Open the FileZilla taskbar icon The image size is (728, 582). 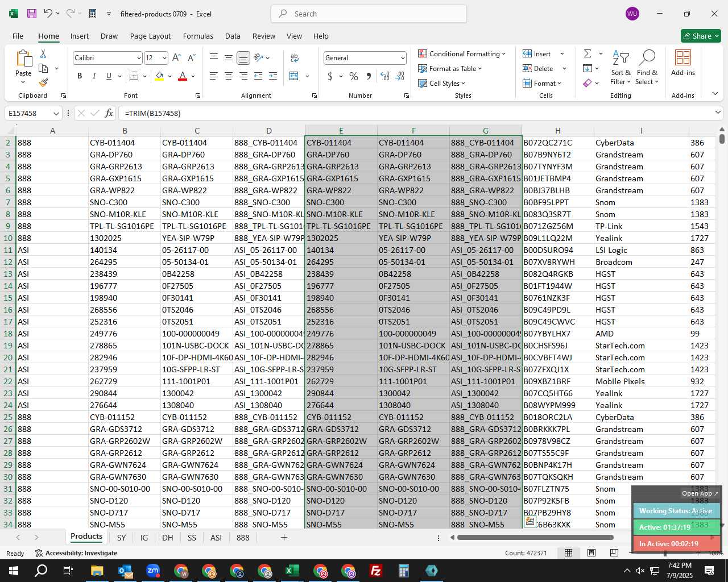376,571
